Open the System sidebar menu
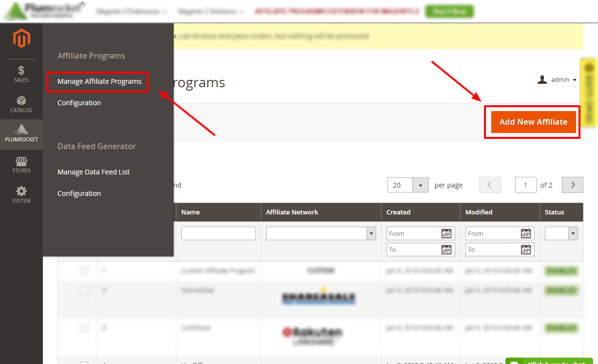The width and height of the screenshot is (598, 364). click(x=21, y=195)
